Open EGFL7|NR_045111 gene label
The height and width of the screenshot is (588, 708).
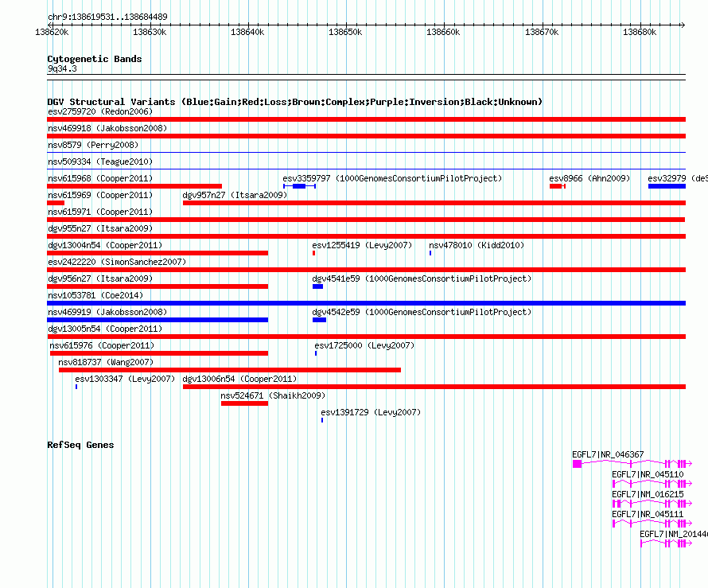(x=648, y=514)
